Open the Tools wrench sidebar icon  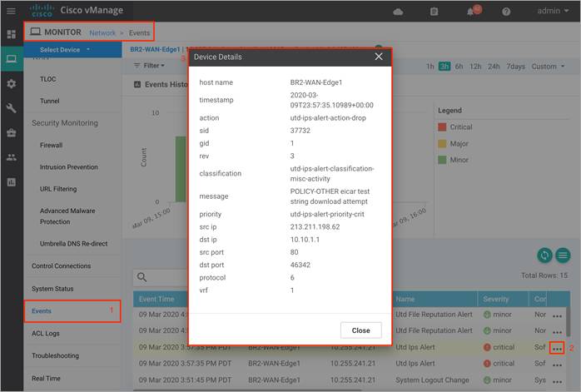click(12, 108)
